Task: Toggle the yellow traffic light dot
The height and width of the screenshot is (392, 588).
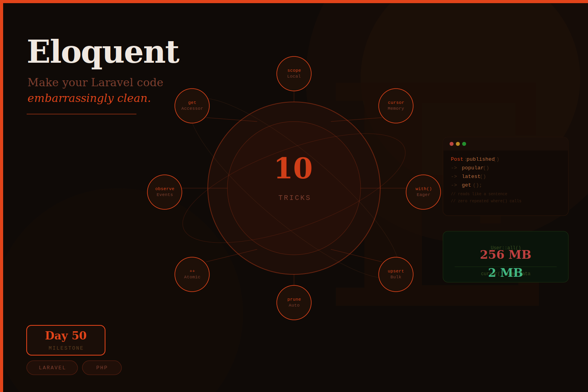Action: tap(457, 144)
